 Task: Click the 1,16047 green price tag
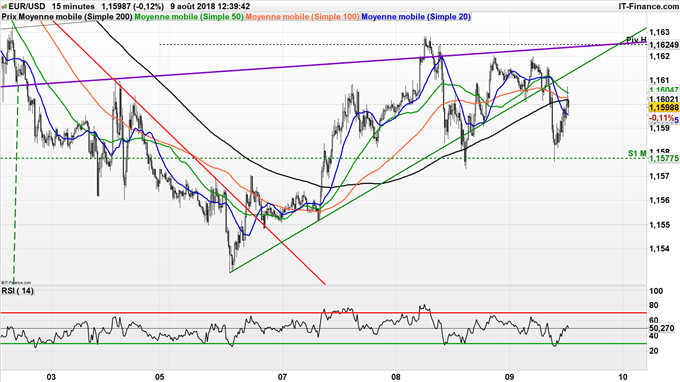tap(664, 90)
